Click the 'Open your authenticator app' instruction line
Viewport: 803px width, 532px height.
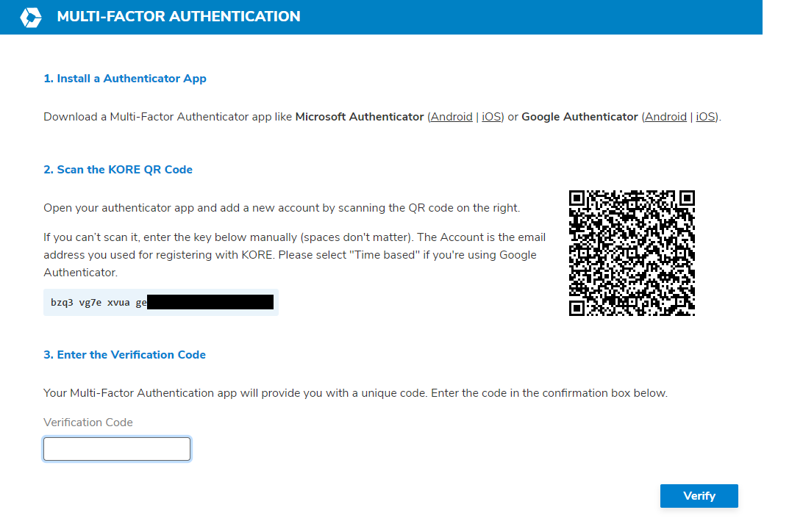click(282, 208)
